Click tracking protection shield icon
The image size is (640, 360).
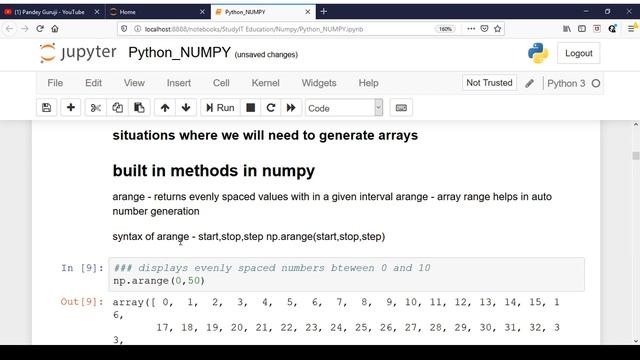click(124, 29)
